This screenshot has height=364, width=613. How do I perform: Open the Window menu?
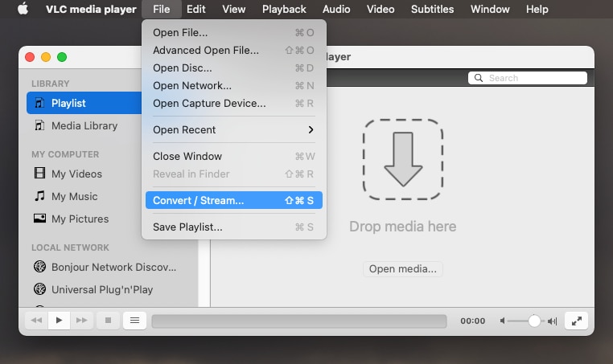[490, 9]
